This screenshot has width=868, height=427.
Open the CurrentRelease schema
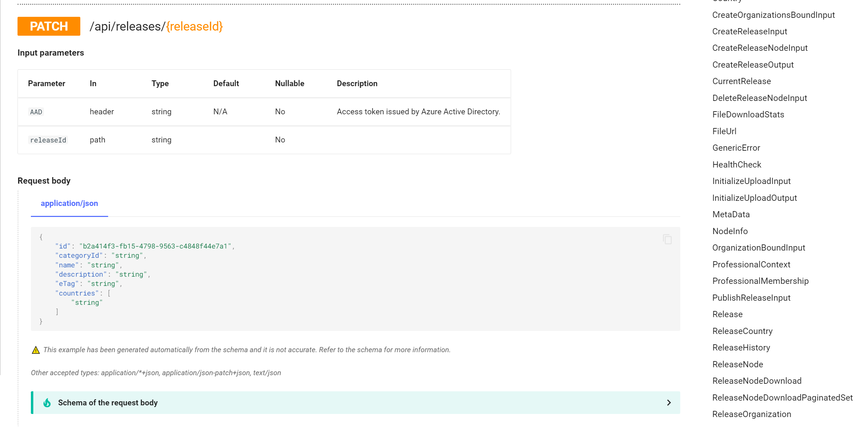pos(741,81)
